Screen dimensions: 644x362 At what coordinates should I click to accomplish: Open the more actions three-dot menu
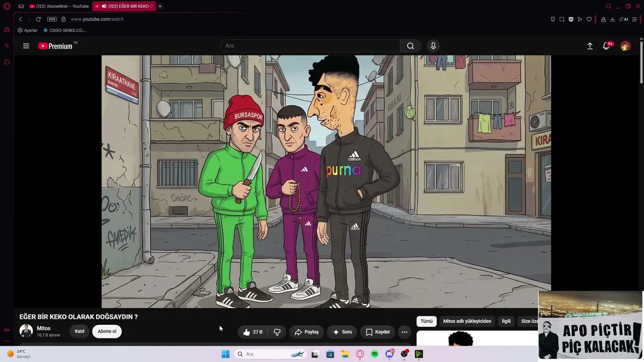(x=405, y=332)
